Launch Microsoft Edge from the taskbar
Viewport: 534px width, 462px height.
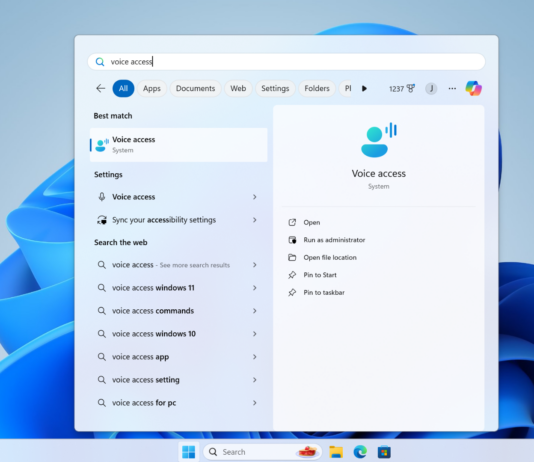pyautogui.click(x=360, y=452)
